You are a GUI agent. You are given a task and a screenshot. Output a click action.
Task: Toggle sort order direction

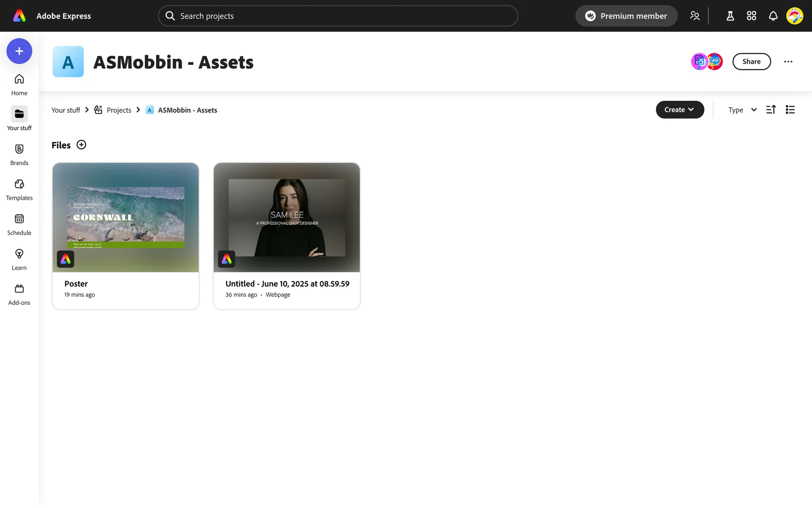771,110
